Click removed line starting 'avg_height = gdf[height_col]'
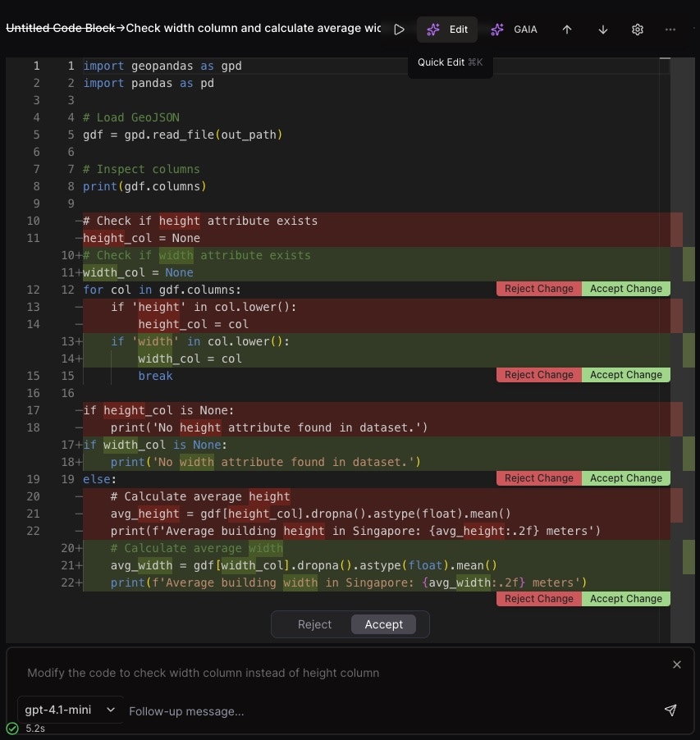The height and width of the screenshot is (740, 700). click(x=310, y=514)
